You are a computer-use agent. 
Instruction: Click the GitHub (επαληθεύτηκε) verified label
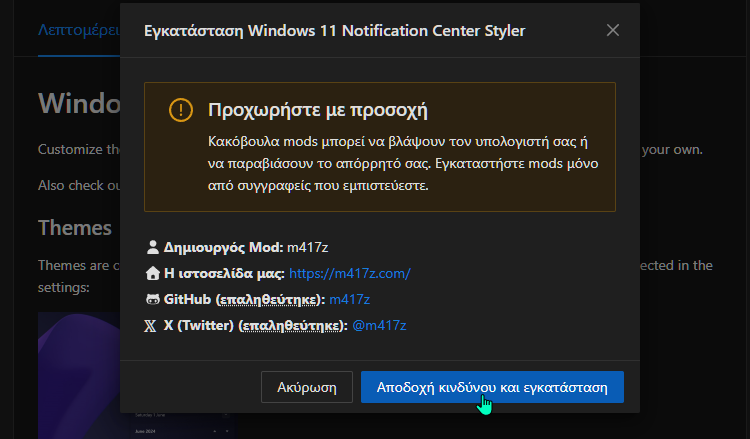[x=244, y=299]
